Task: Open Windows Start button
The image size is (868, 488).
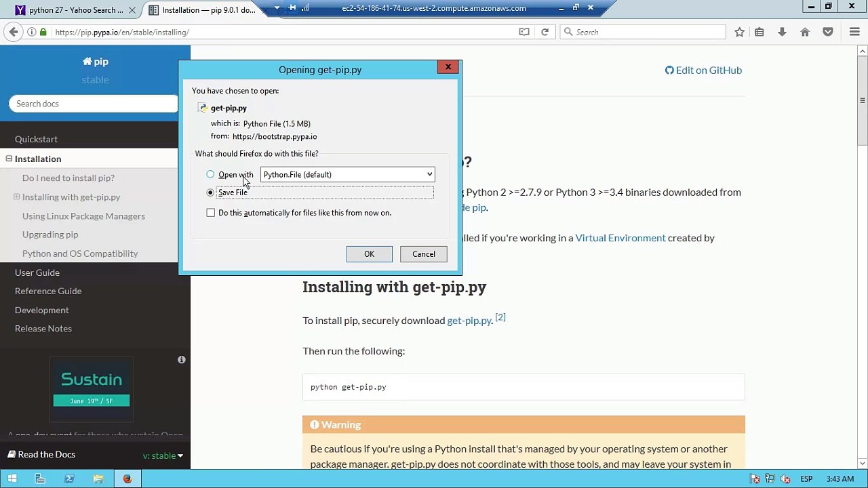Action: pos(12,479)
